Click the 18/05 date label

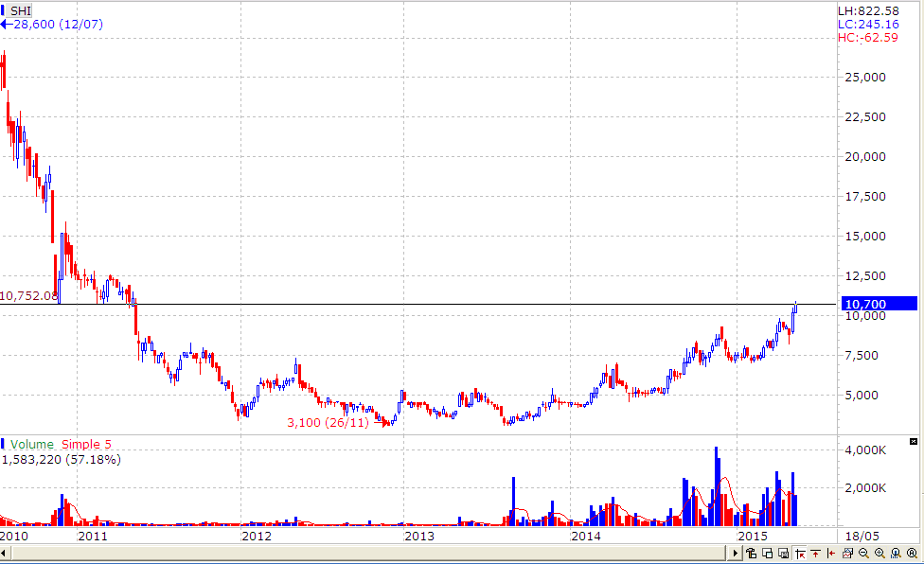coord(862,536)
